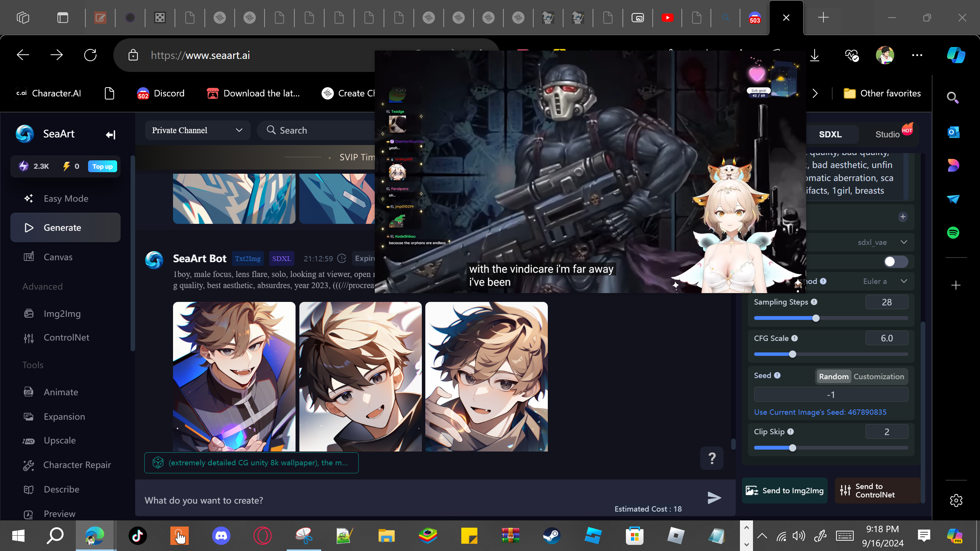Open the Windows Start menu
The image size is (980, 551).
click(18, 536)
